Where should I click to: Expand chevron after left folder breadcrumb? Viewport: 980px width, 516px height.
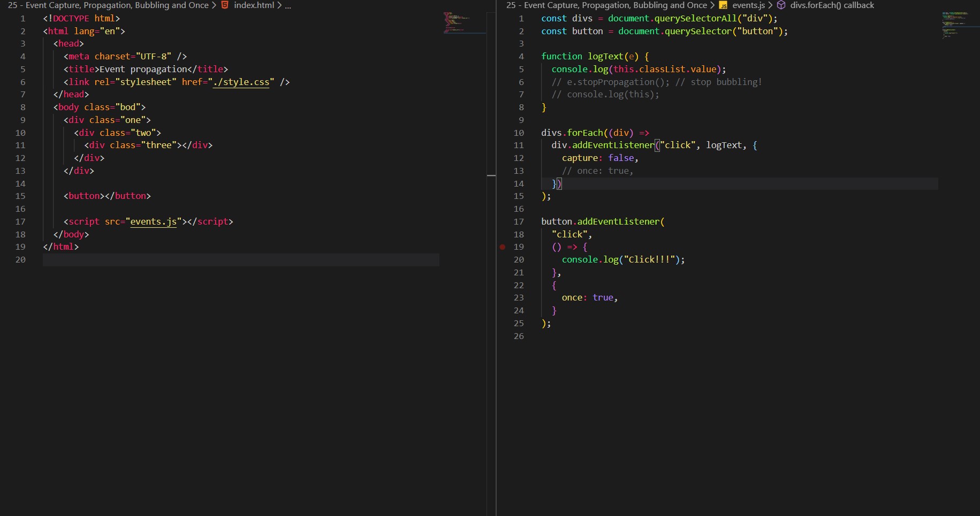pyautogui.click(x=214, y=5)
